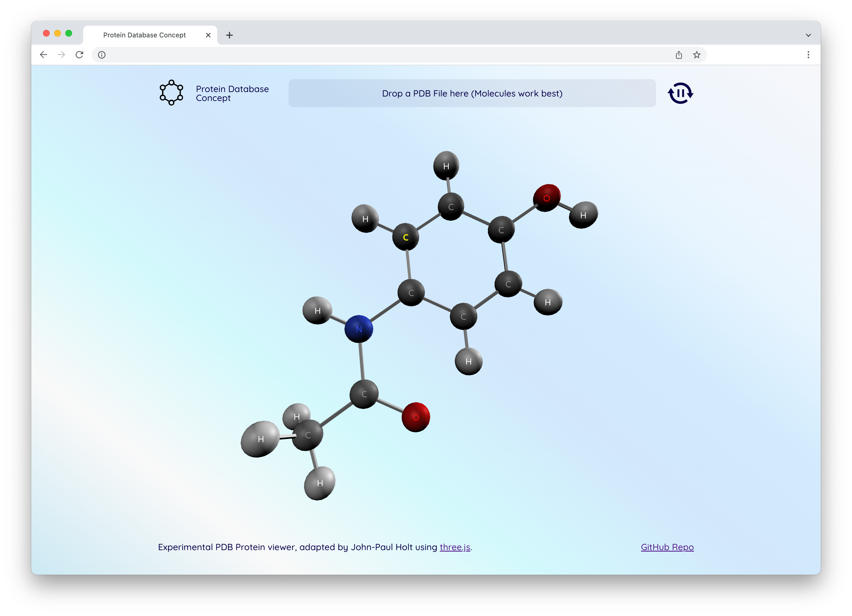Bookmark page with star icon
The width and height of the screenshot is (852, 616).
point(697,55)
